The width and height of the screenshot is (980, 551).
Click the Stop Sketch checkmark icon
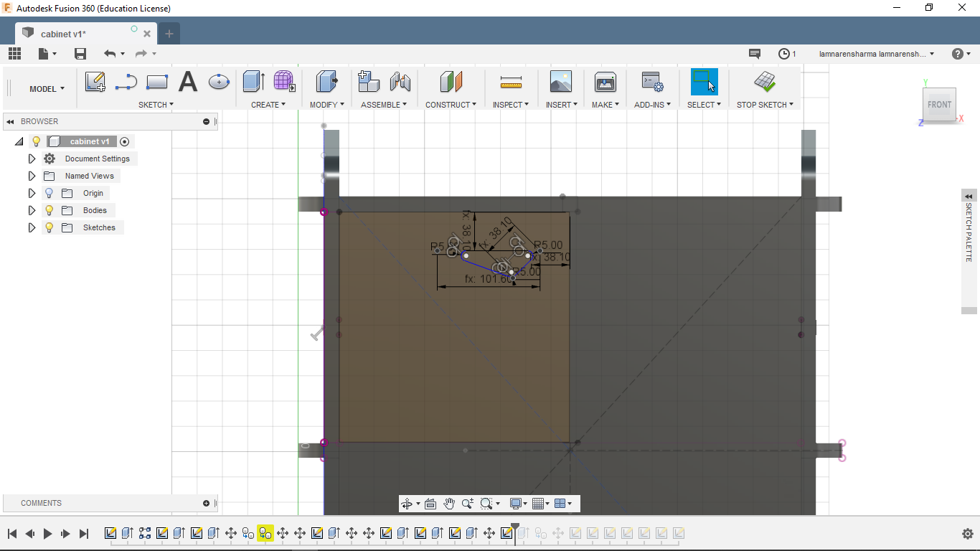coord(765,82)
